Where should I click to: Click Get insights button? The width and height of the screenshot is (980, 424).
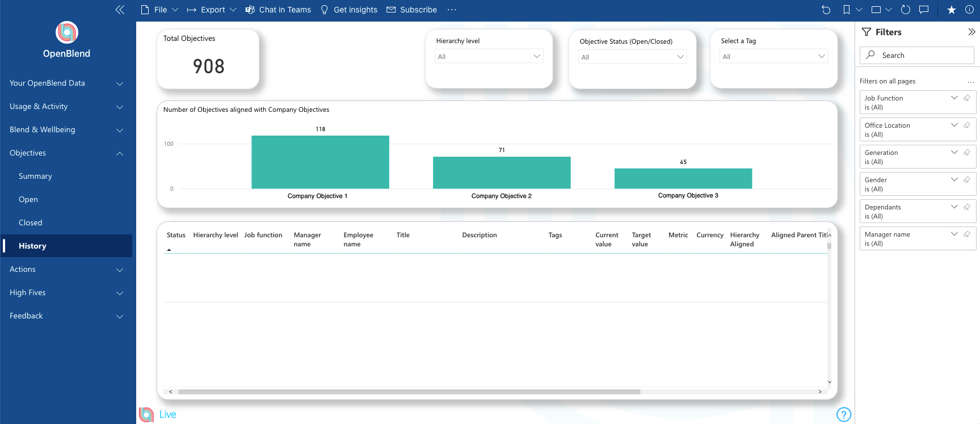coord(349,10)
